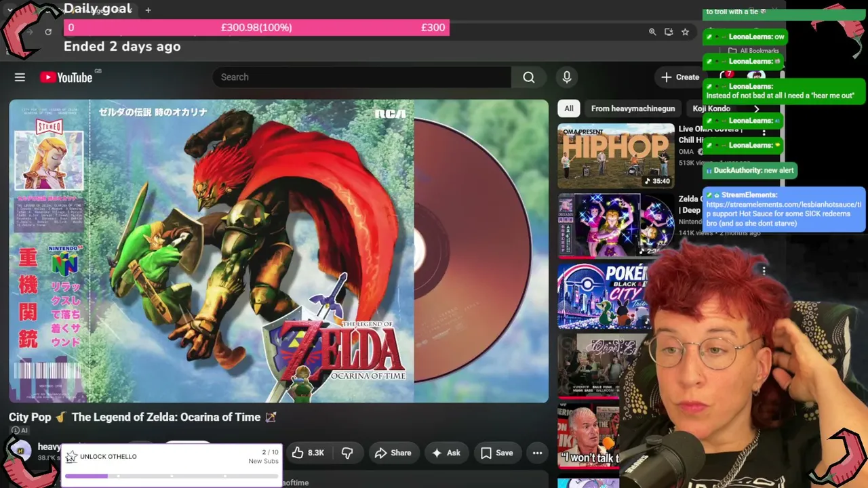Open the Pokémon Black City video thumbnail
Viewport: 868px width, 488px height.
(x=604, y=296)
